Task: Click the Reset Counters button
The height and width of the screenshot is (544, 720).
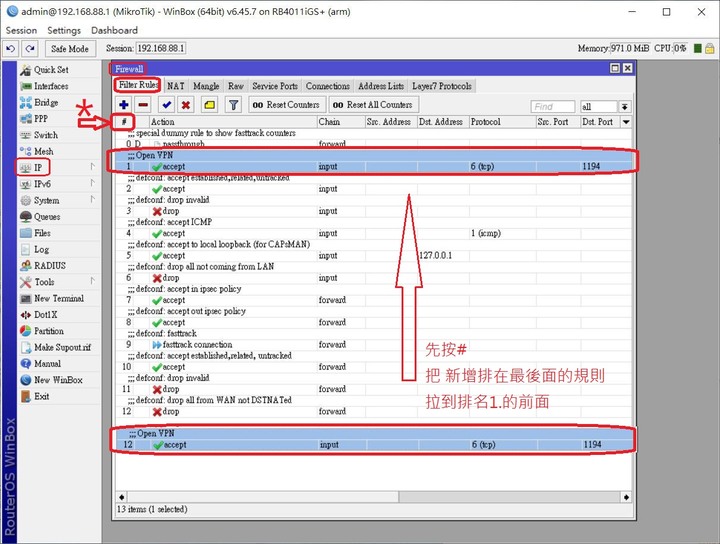Action: click(287, 105)
